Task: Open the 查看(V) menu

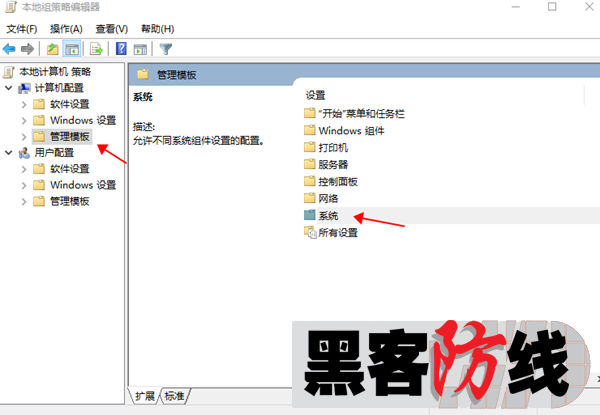Action: pos(111,29)
